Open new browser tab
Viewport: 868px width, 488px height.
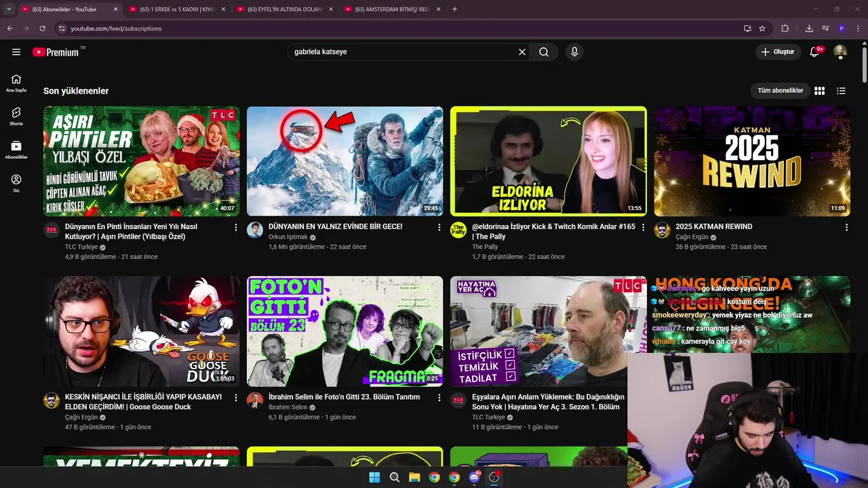(x=454, y=9)
